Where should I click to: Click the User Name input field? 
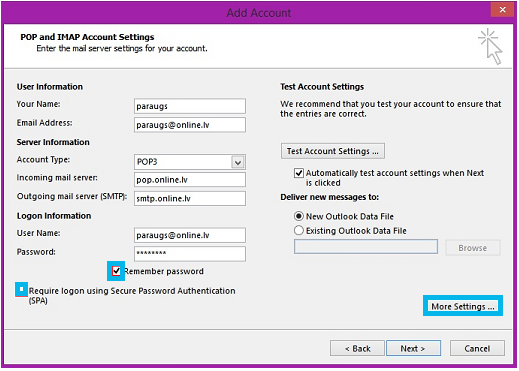point(190,235)
